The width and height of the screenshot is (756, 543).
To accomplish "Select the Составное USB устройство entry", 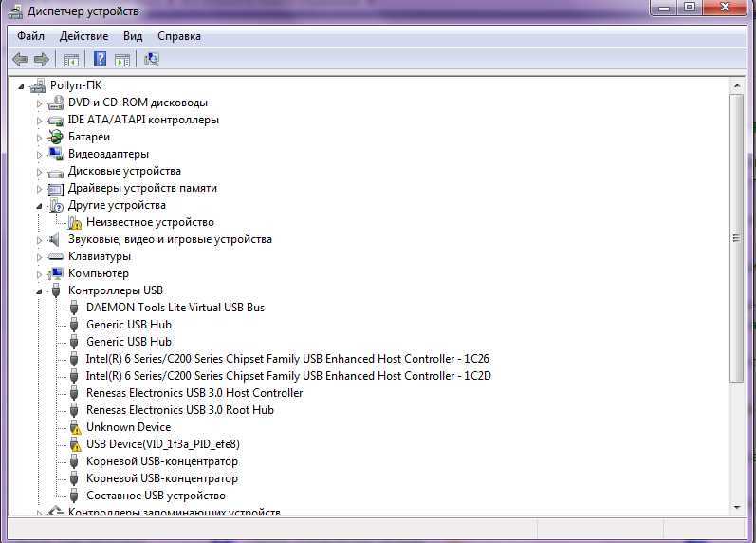I will [x=156, y=496].
